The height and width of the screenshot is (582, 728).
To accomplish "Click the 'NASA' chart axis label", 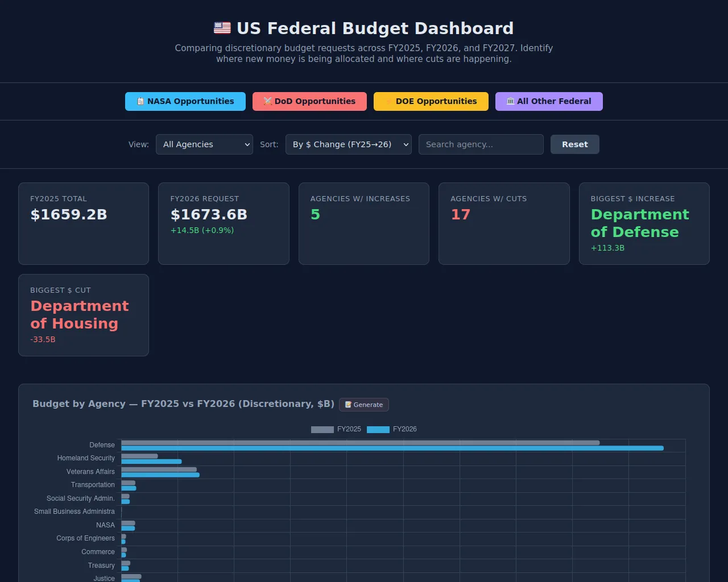I will [x=105, y=525].
